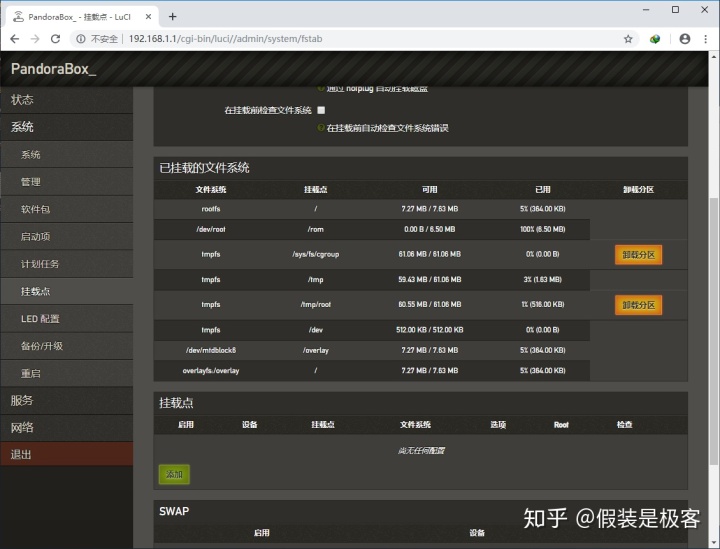Go back with the browser back arrow
The width and height of the screenshot is (720, 549).
(15, 39)
